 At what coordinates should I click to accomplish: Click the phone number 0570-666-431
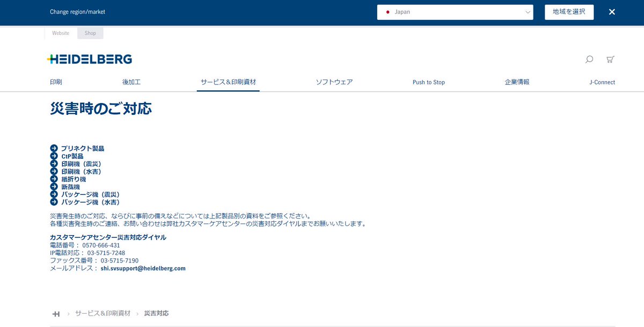coord(101,245)
